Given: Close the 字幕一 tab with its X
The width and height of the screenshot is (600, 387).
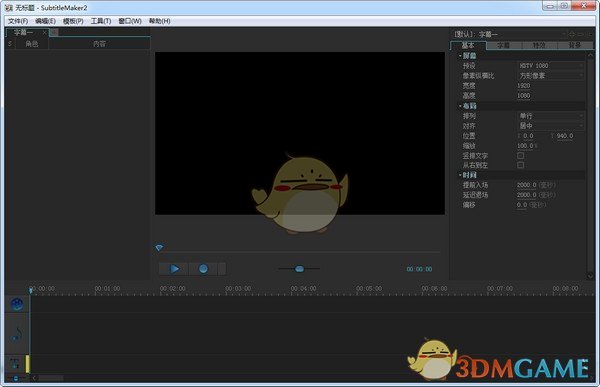Looking at the screenshot, I should tap(44, 33).
